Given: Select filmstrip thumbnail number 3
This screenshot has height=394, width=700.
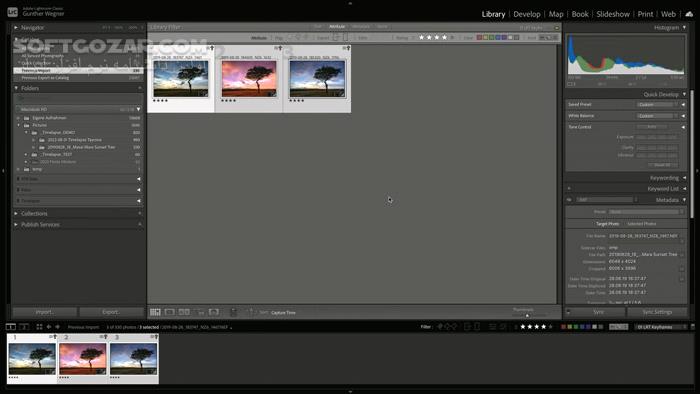Looking at the screenshot, I should 133,359.
